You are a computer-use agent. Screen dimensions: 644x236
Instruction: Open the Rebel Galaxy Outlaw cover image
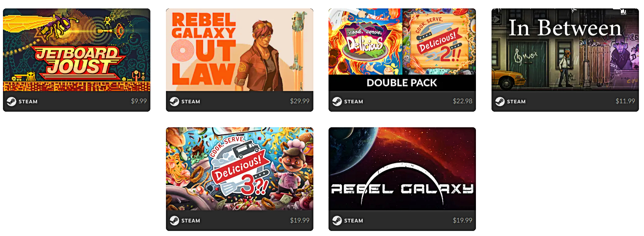click(x=240, y=50)
